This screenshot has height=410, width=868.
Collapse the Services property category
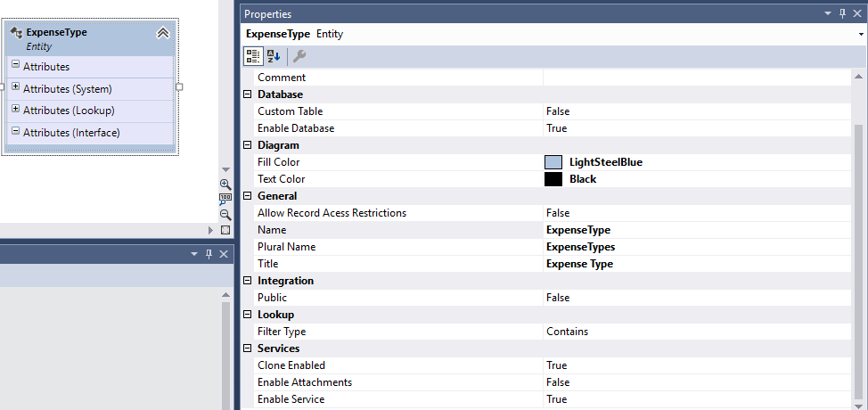pos(248,348)
